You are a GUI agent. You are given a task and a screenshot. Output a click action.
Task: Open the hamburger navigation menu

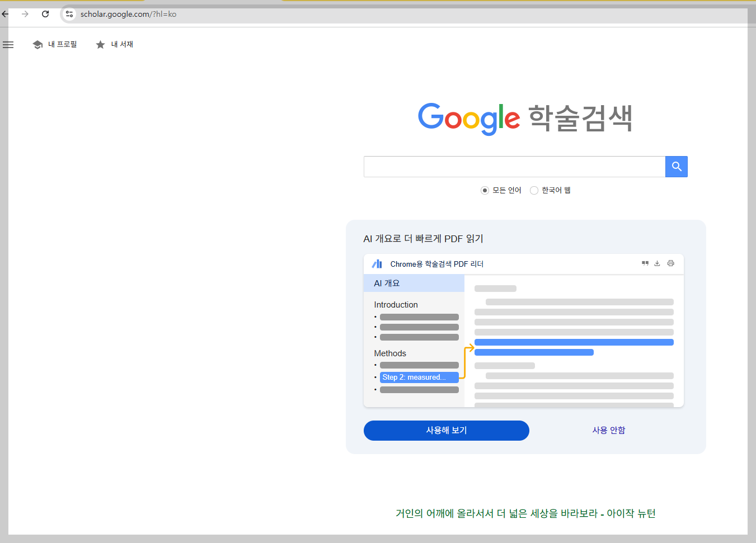(x=8, y=45)
